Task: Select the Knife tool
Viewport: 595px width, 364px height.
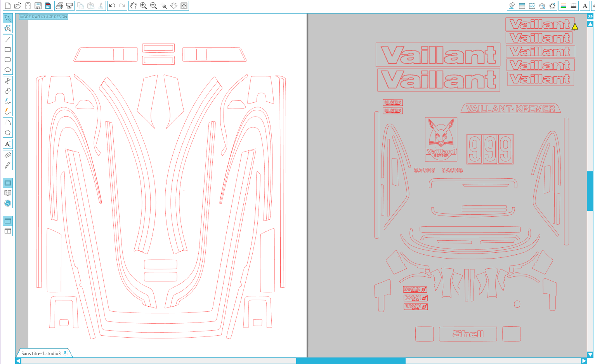Action: [8, 165]
